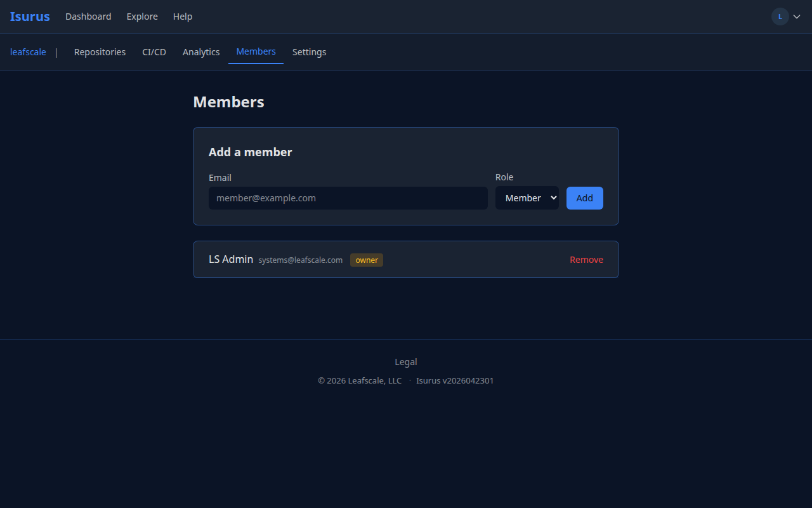Open the Role dropdown
The height and width of the screenshot is (508, 812).
click(527, 198)
